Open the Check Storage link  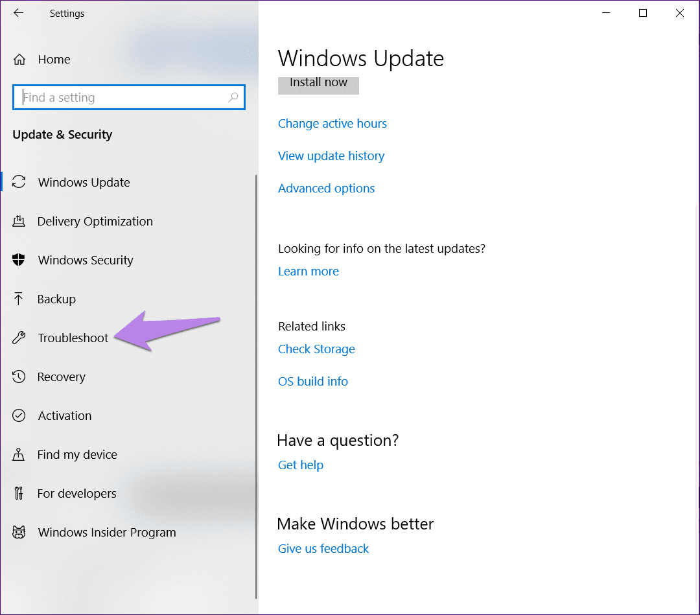[x=316, y=349]
